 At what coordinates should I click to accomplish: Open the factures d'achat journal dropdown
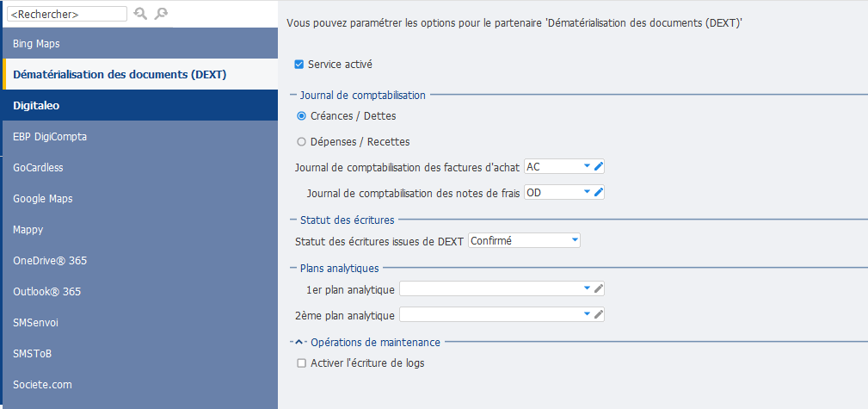587,166
